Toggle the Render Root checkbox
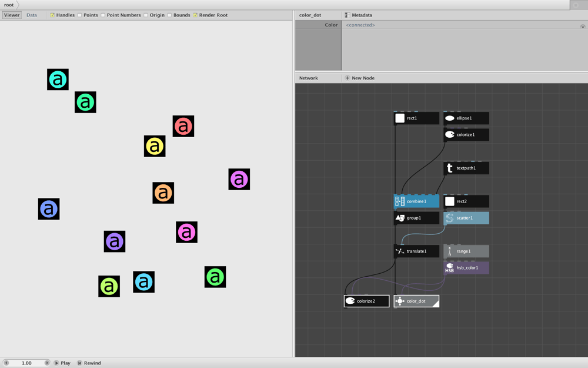Viewport: 588px width, 368px height. tap(195, 15)
